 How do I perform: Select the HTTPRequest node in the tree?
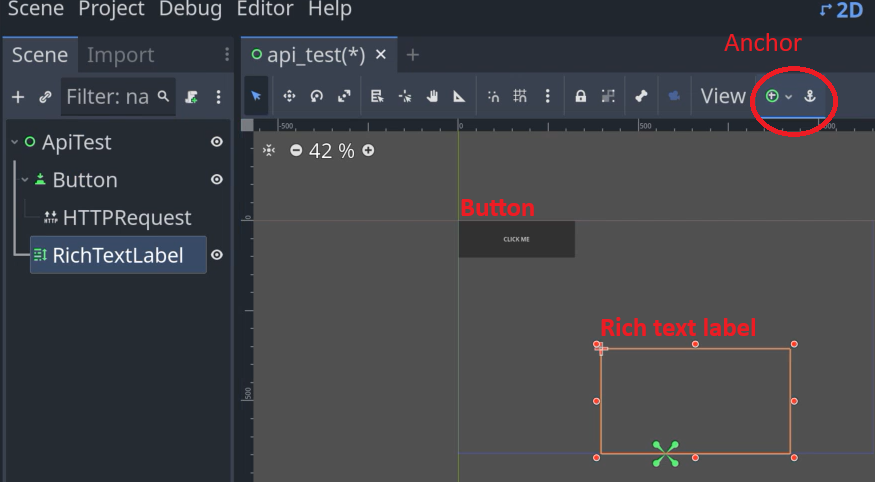(x=127, y=217)
